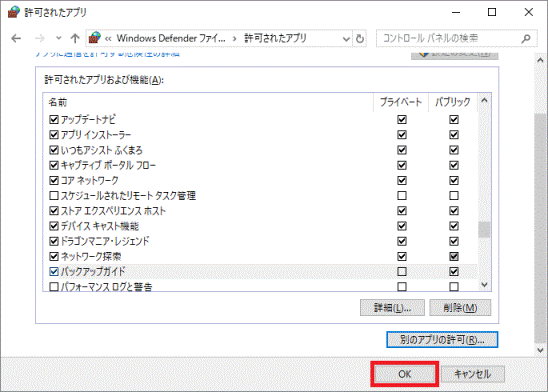Click the window scrollbar up arrow

tap(540, 60)
